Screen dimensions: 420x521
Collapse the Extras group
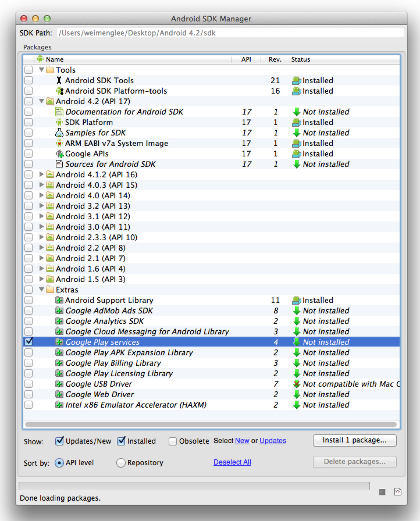(42, 289)
